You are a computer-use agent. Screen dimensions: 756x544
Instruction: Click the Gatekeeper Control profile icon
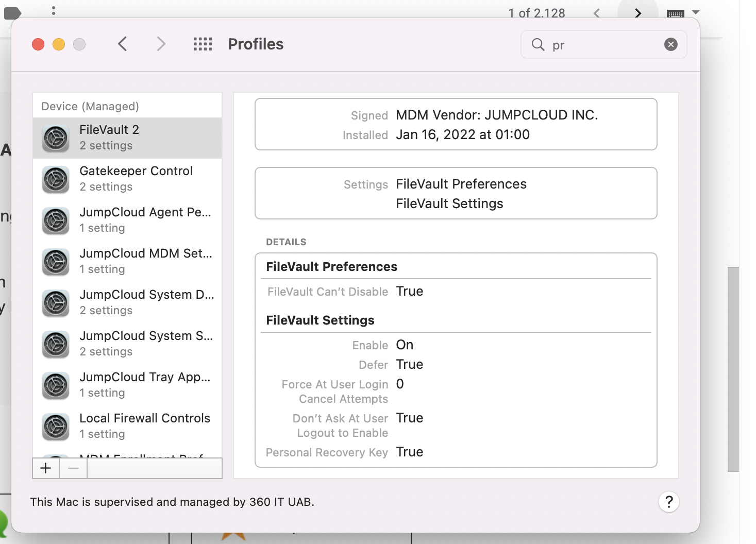[56, 179]
